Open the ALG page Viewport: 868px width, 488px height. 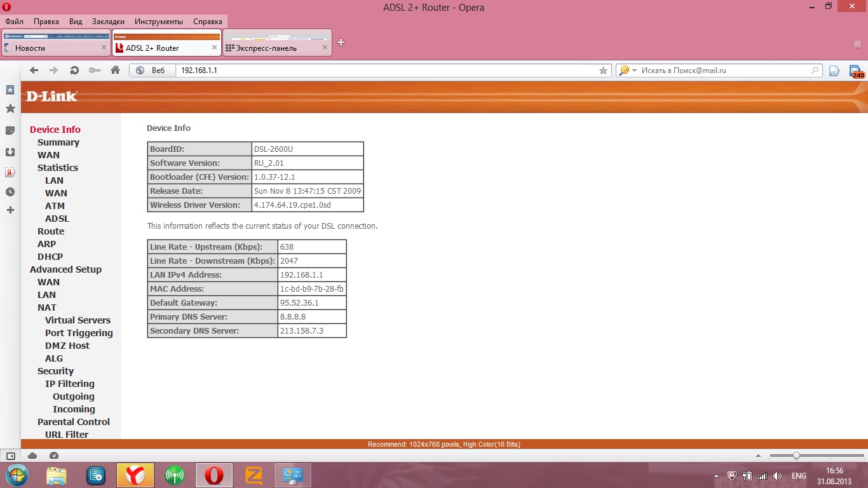point(54,358)
